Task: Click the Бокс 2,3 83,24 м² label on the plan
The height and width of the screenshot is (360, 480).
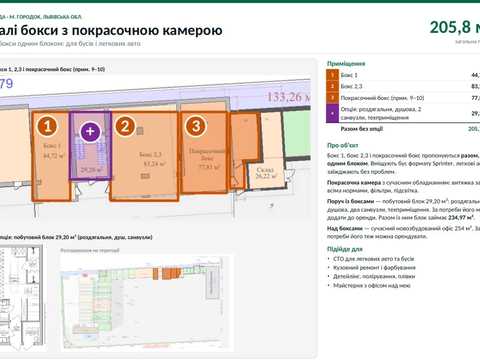Action: click(x=152, y=159)
